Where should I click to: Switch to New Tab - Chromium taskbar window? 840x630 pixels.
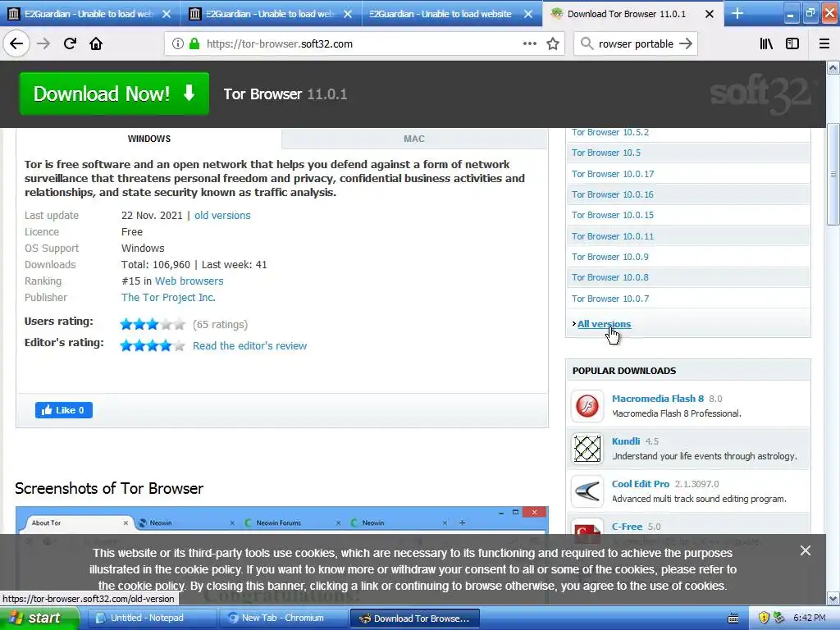click(283, 619)
